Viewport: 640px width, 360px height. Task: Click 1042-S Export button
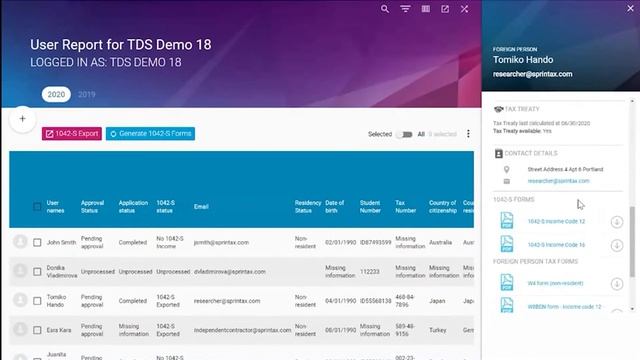tap(72, 134)
